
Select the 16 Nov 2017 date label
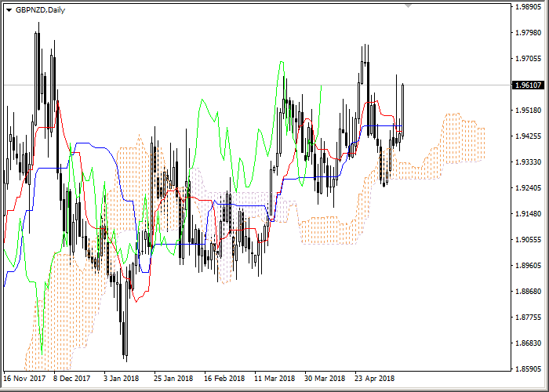point(24,377)
